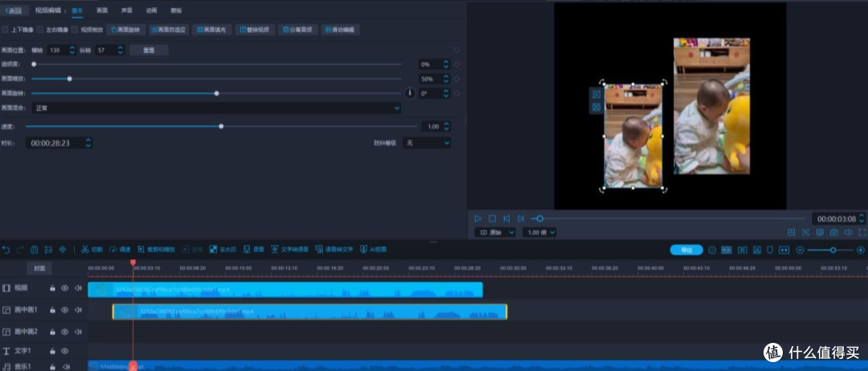Viewport: 868px width, 371px height.
Task: Click the transparency 0% stepper arrows
Action: click(446, 64)
